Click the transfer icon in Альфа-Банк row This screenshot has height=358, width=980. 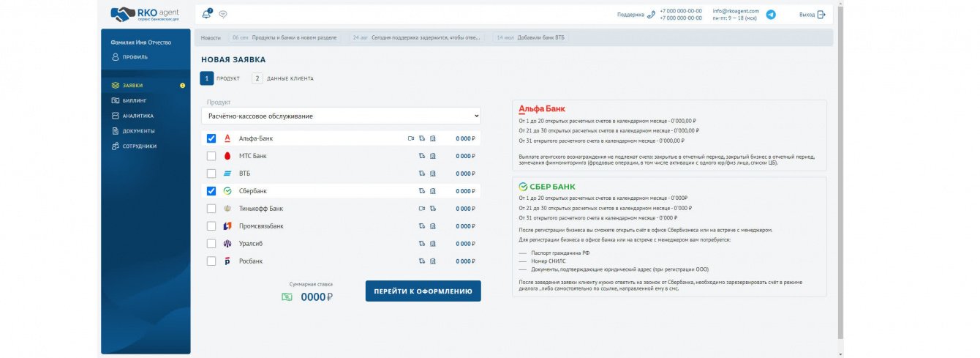(422, 138)
